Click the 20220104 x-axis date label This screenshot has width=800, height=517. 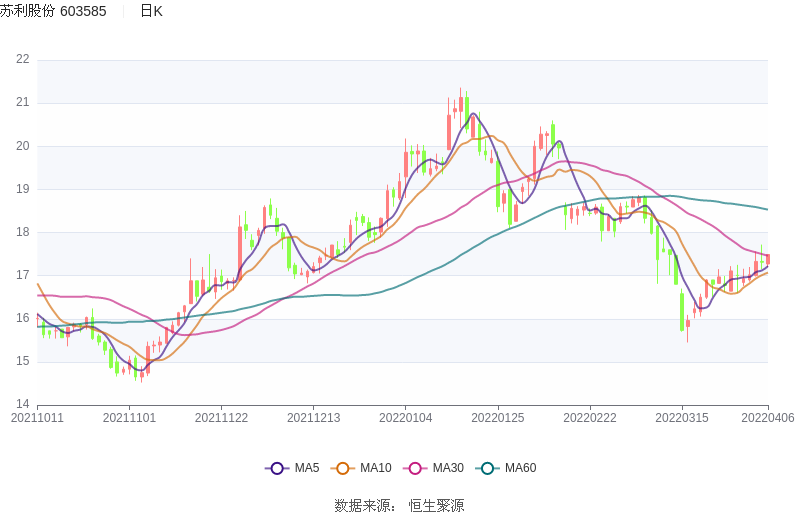click(x=406, y=418)
